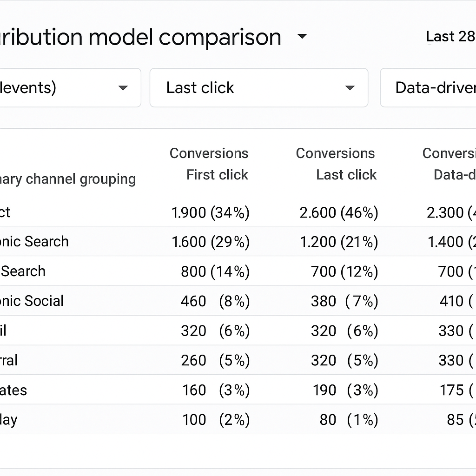The image size is (476, 476).
Task: Click the Primary channel grouping header
Action: [68, 179]
